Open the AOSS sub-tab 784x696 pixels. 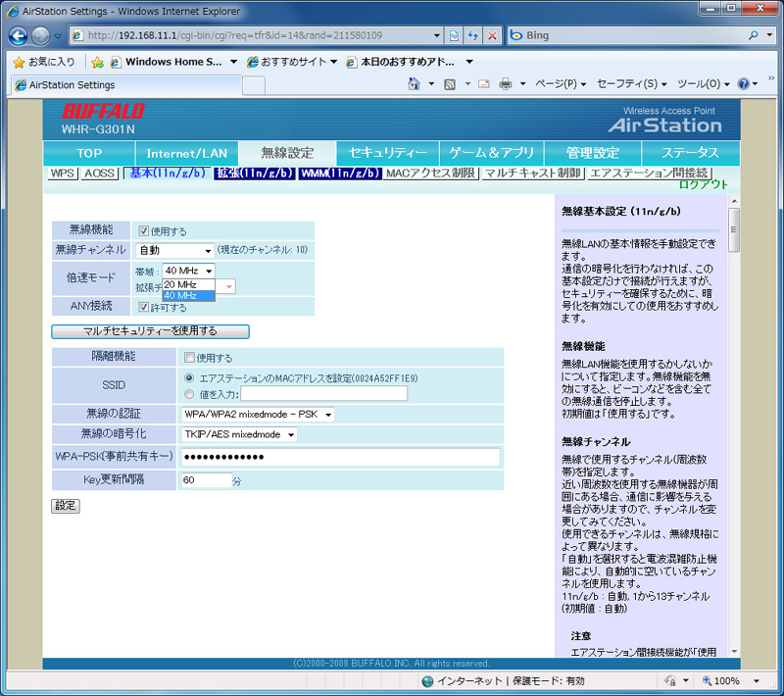(x=100, y=173)
